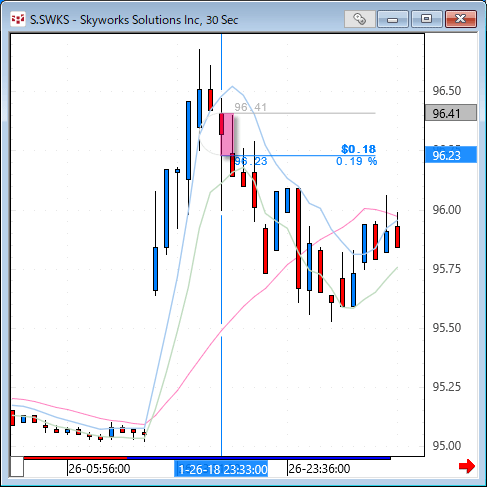Viewport: 487px width, 487px height.
Task: Click the red segment of bottom session bar
Action: pyautogui.click(x=75, y=458)
